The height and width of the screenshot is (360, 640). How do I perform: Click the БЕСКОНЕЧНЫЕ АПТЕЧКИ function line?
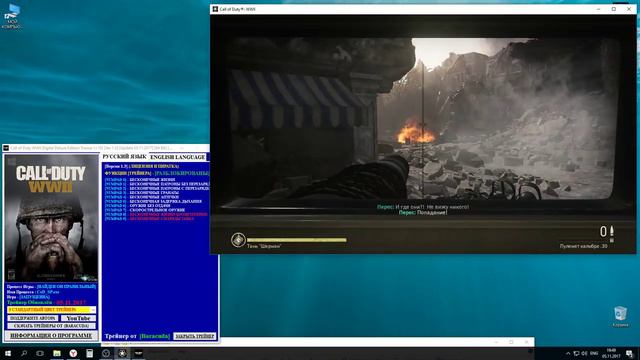(x=142, y=197)
